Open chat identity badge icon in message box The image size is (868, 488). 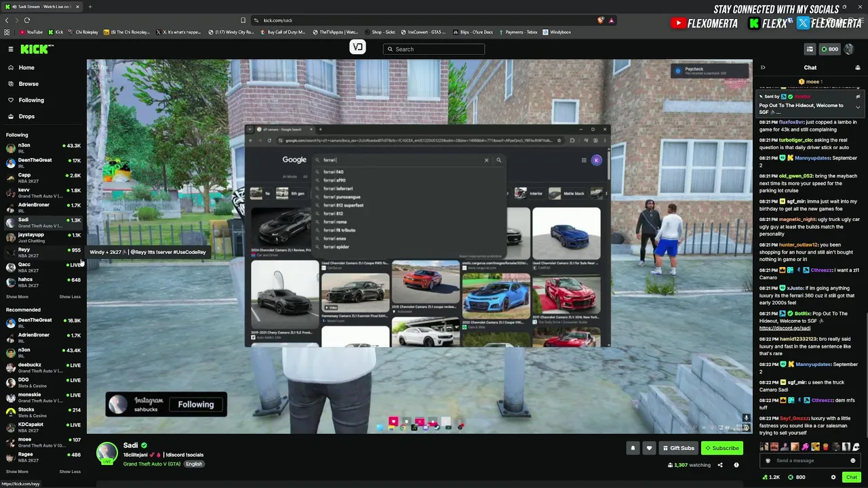point(768,461)
